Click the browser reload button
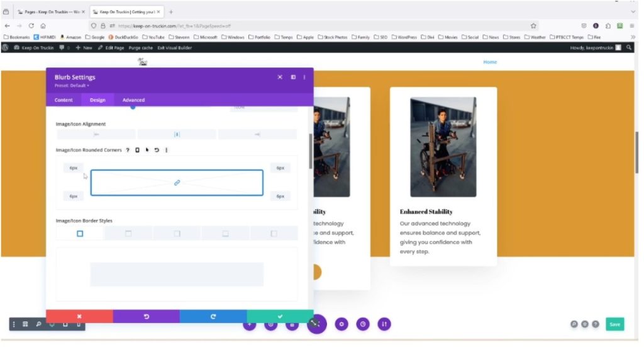 [x=31, y=25]
